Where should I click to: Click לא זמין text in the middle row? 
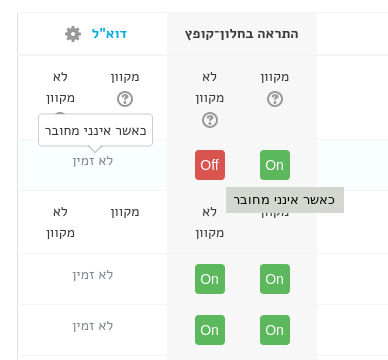(93, 275)
